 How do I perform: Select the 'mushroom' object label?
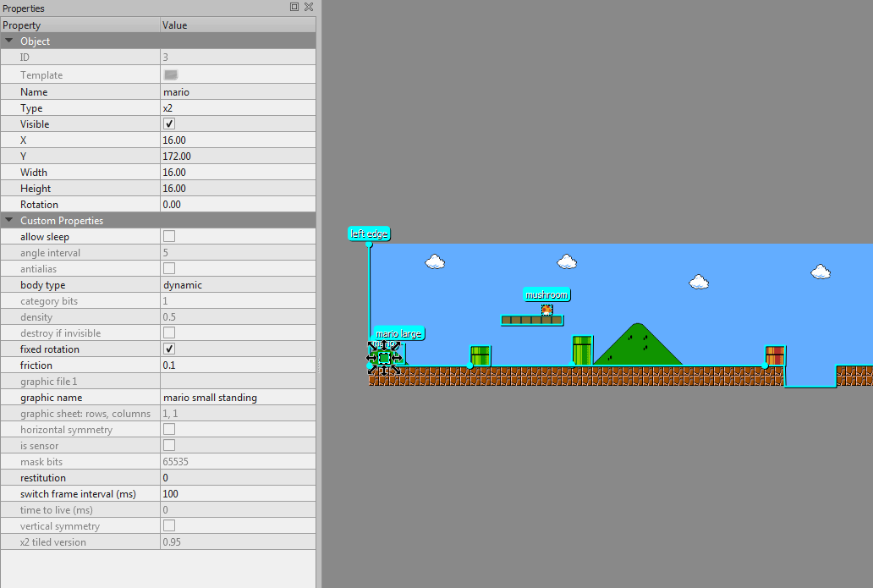pos(546,295)
